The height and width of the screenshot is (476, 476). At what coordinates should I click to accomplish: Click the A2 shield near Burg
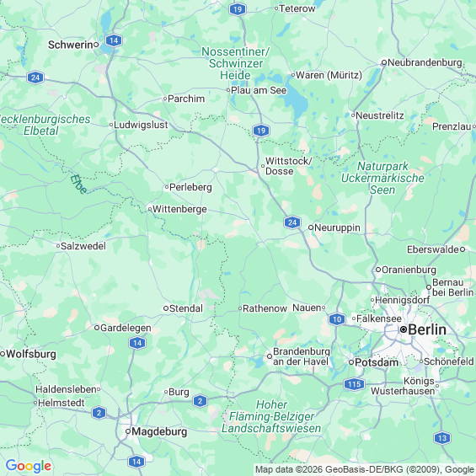coord(200,401)
